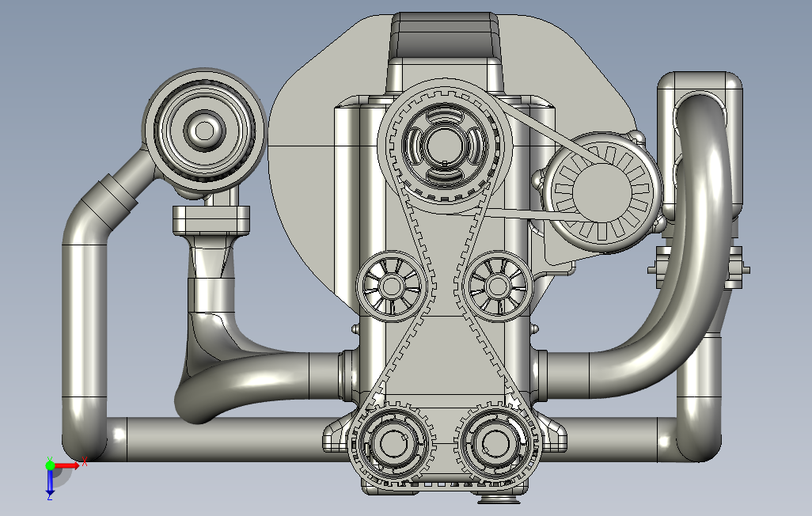The height and width of the screenshot is (516, 812).
Task: Select the dark cover block atop the engine
Action: [x=446, y=36]
